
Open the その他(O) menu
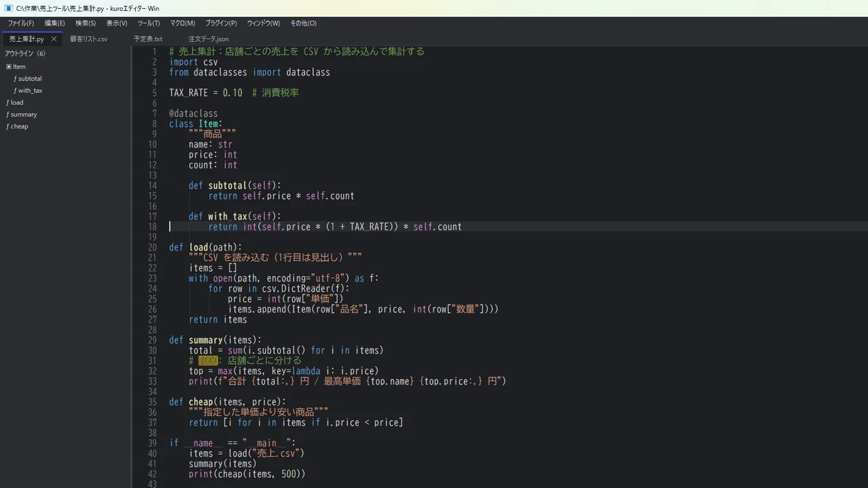pos(303,23)
